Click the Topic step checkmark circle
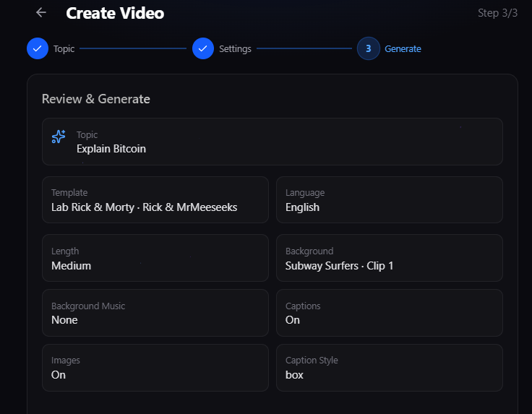 point(38,49)
